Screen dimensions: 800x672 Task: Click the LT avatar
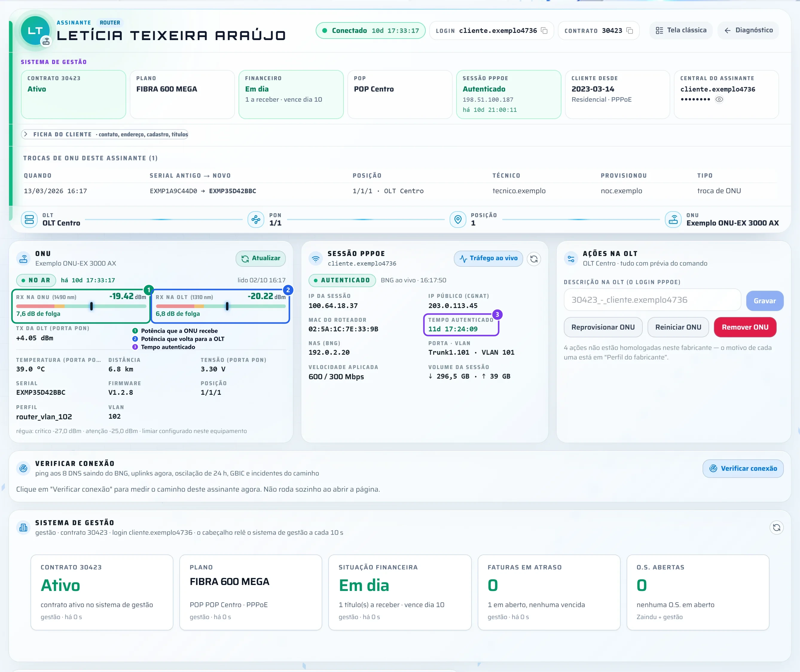point(35,31)
